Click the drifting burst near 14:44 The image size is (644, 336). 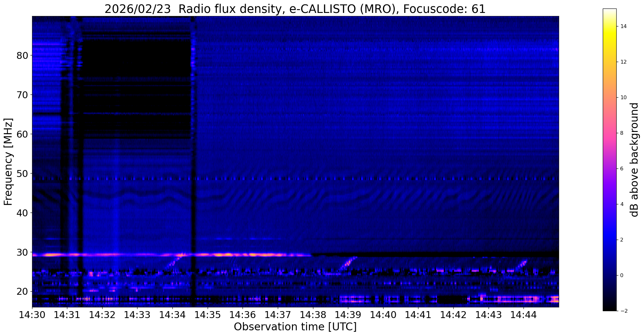521,265
